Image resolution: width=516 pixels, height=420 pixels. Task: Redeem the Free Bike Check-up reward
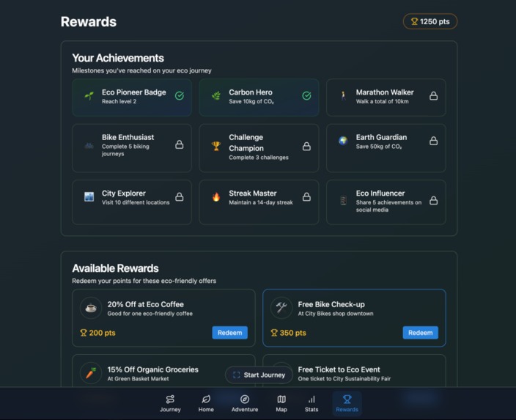click(420, 333)
